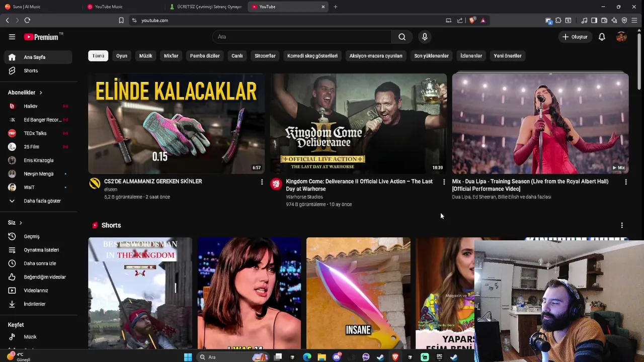Viewport: 644px width, 362px height.
Task: Select the Sitcomlar filter chip
Action: (265, 56)
